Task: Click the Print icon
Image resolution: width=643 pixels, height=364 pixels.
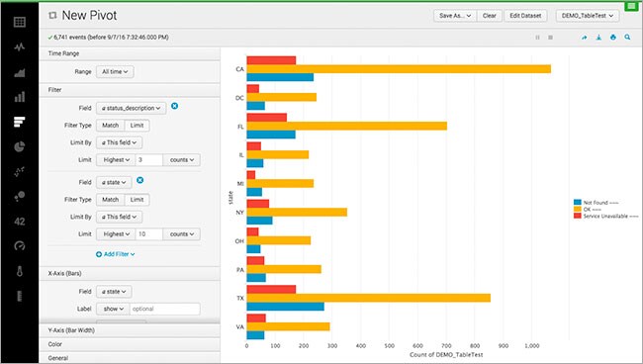Action: (x=613, y=38)
